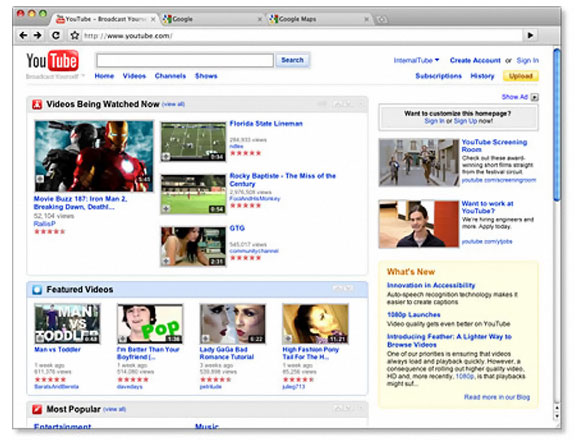Screen dimensions: 586x440
Task: Open Read more in our Blog
Action: [497, 397]
